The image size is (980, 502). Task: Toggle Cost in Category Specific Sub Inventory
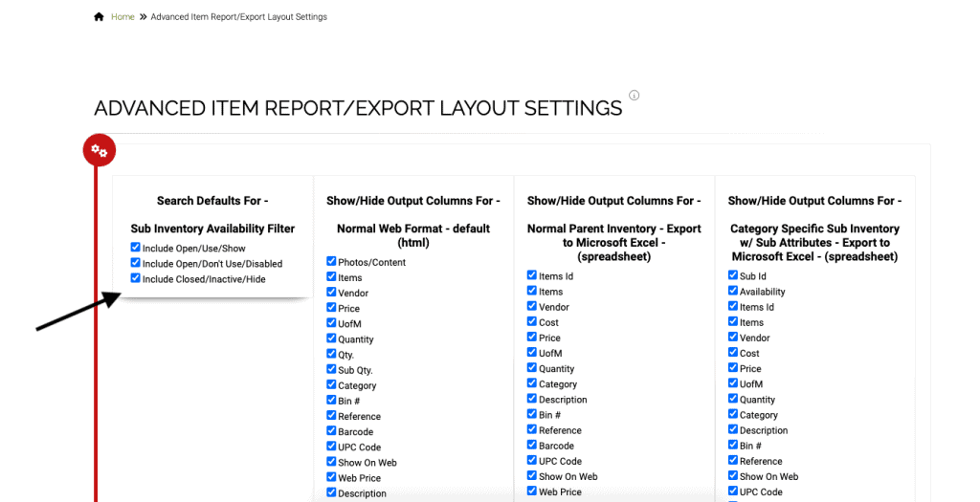(733, 352)
